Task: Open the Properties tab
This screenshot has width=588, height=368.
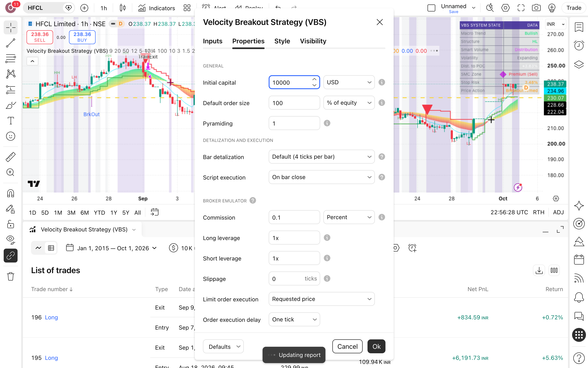Action: click(248, 41)
